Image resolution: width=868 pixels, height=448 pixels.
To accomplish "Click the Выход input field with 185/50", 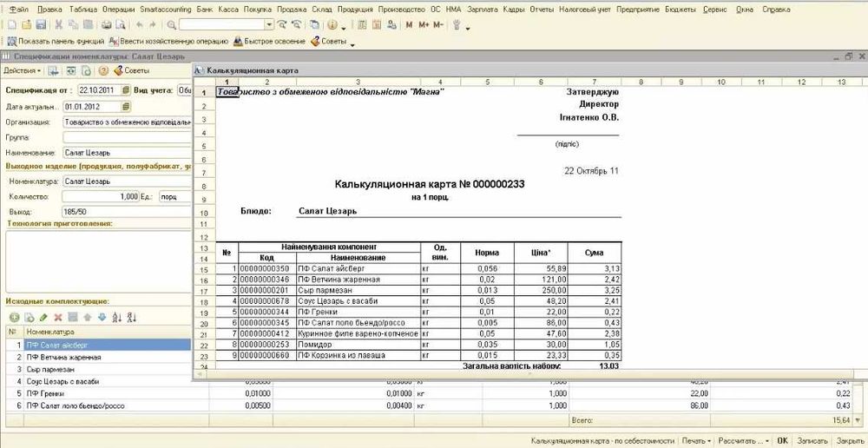I will [x=128, y=212].
